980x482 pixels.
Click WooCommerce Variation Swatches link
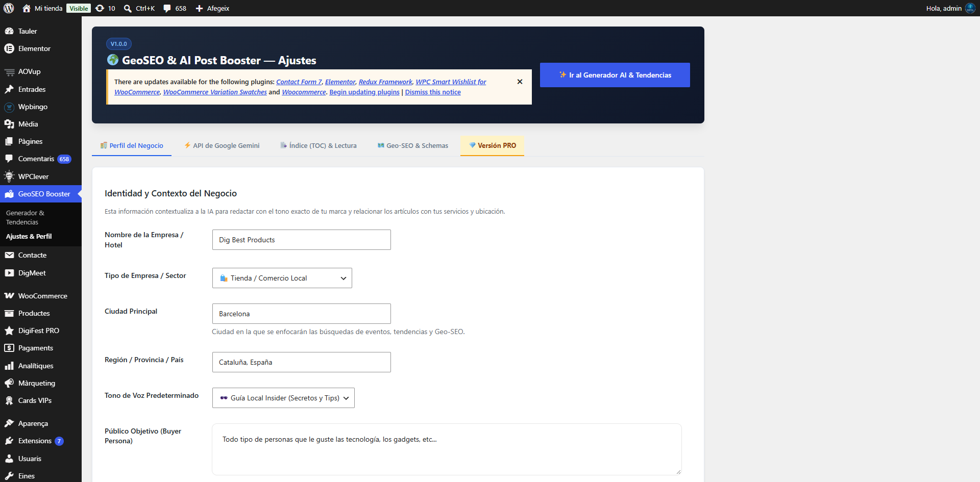coord(215,92)
